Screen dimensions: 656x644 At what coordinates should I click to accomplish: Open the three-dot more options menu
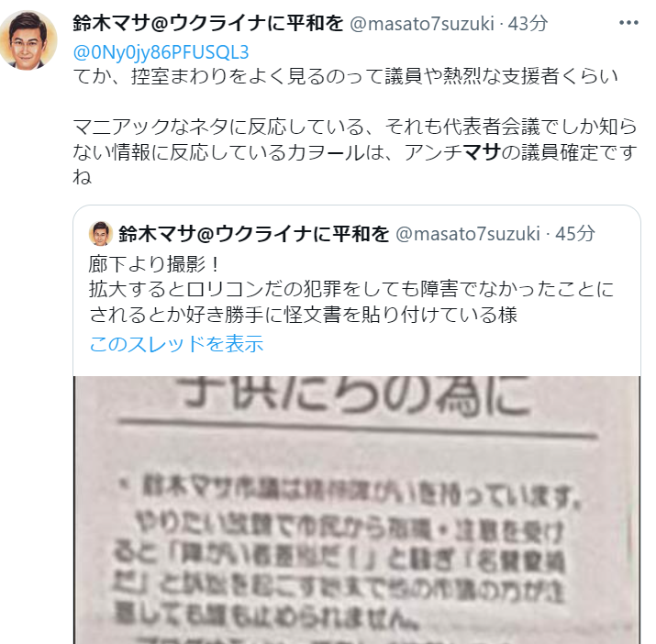pyautogui.click(x=628, y=23)
